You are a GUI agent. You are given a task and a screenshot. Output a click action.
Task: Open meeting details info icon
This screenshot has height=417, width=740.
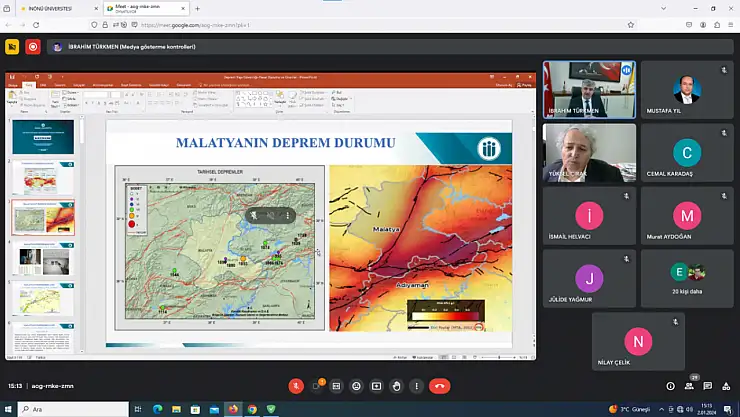670,386
